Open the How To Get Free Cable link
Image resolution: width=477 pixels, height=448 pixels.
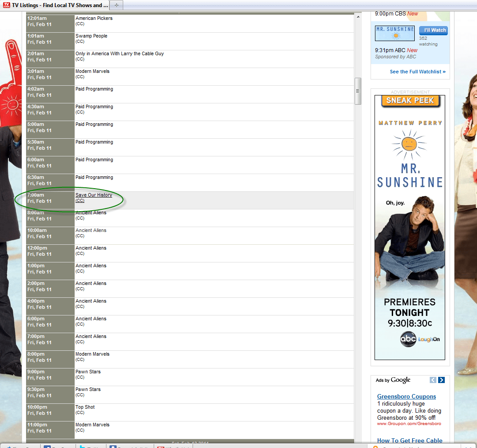point(409,440)
